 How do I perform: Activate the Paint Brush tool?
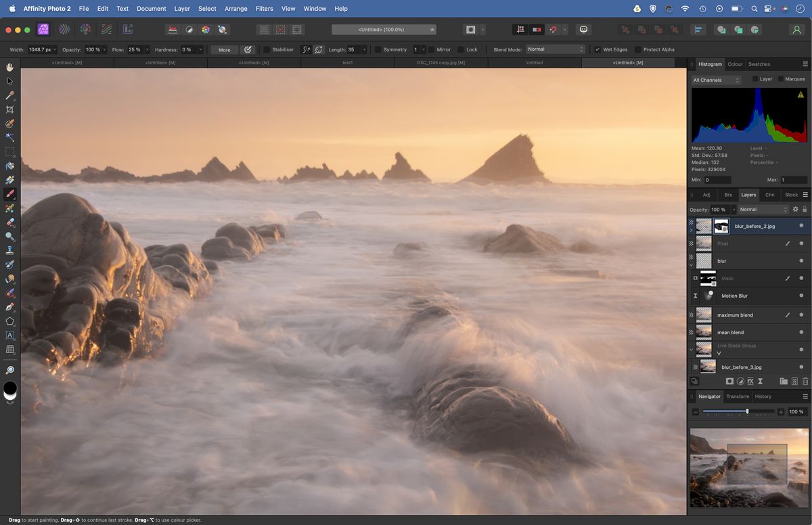(x=9, y=194)
